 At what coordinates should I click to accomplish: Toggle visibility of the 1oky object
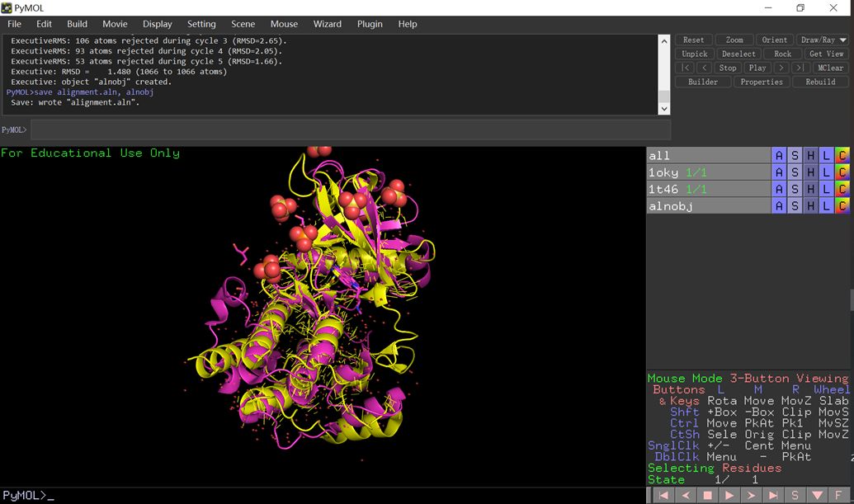point(708,172)
